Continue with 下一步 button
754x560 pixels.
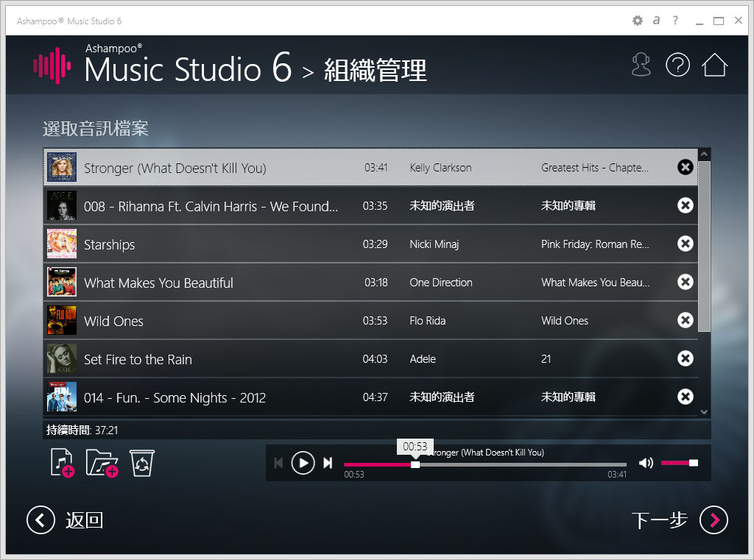pyautogui.click(x=680, y=520)
